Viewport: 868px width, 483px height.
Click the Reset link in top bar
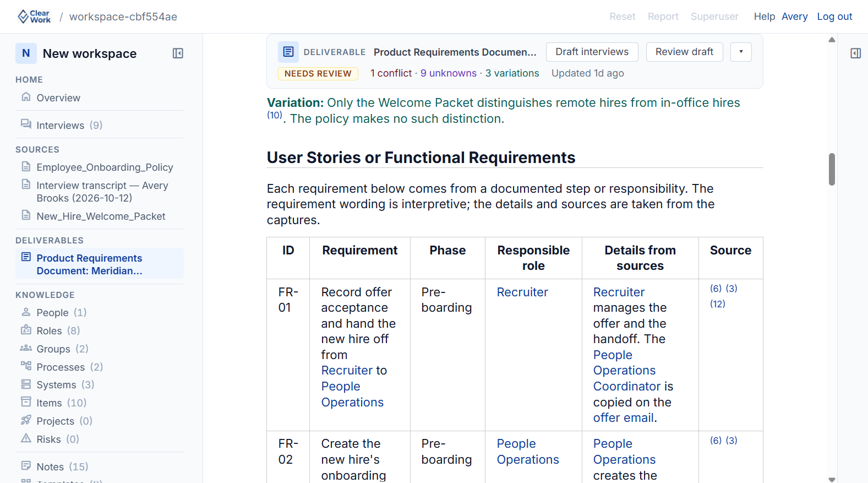pyautogui.click(x=623, y=17)
